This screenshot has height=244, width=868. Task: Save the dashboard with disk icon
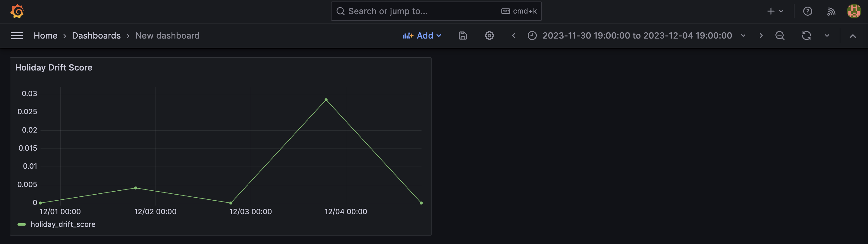(463, 36)
